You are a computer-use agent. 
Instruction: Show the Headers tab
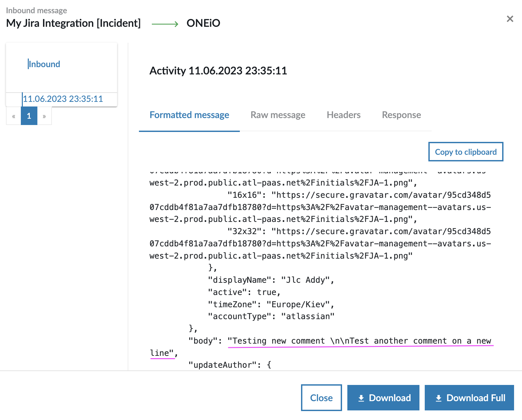(343, 115)
